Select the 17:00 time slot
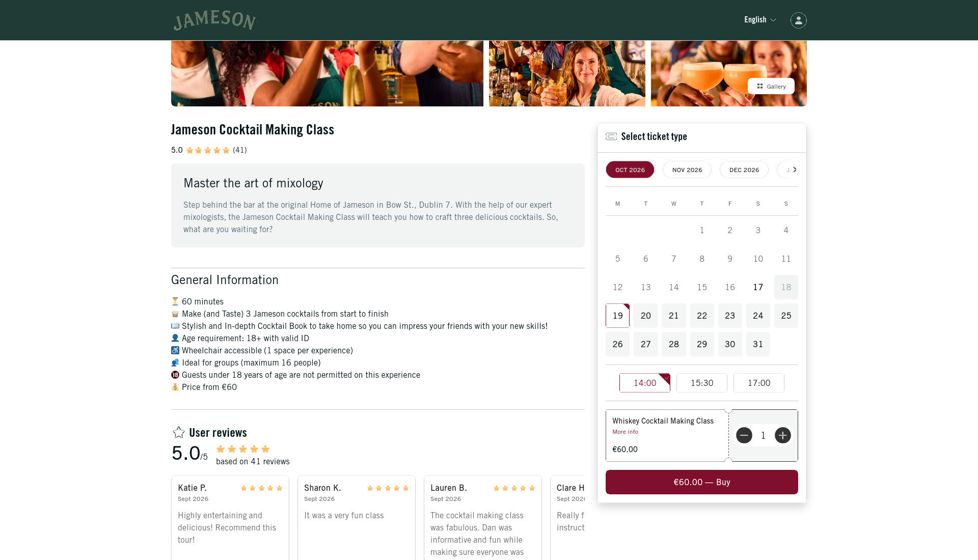 point(759,383)
